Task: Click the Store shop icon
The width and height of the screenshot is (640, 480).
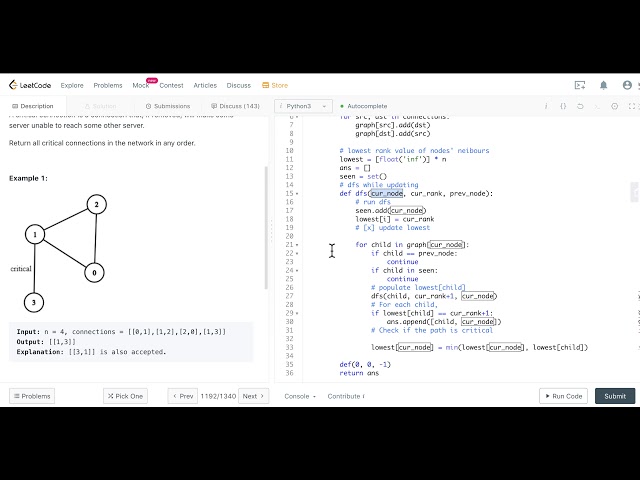Action: (265, 85)
